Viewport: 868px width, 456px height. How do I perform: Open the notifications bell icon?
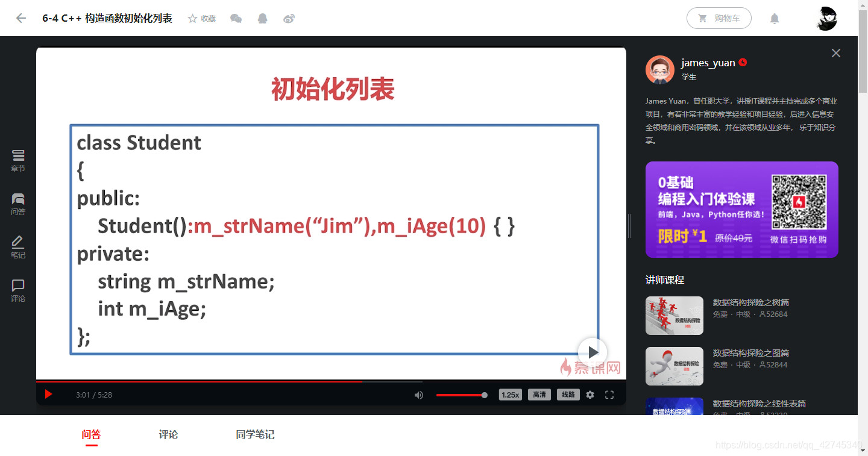click(775, 19)
